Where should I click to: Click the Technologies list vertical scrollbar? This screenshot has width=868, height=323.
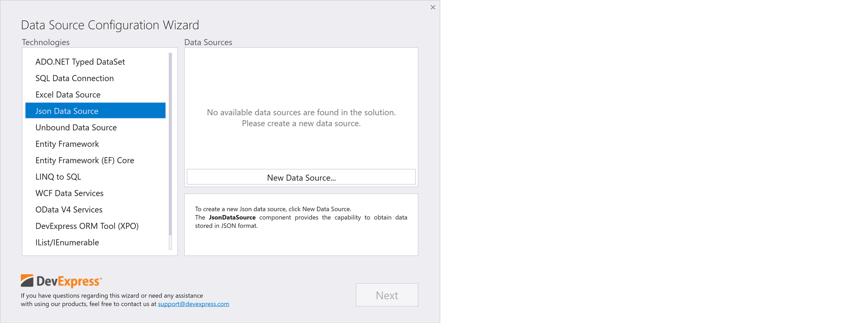(170, 151)
